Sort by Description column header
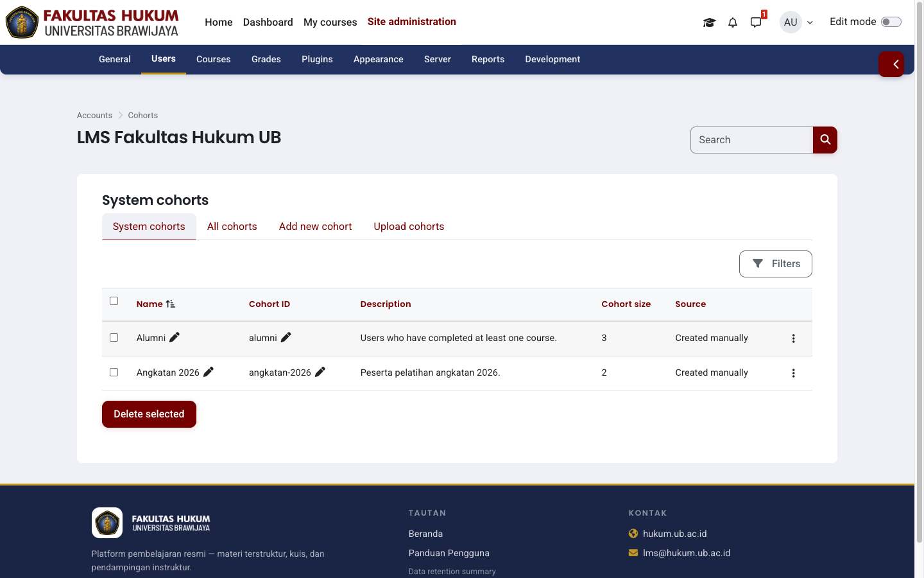Image resolution: width=924 pixels, height=578 pixels. (386, 304)
